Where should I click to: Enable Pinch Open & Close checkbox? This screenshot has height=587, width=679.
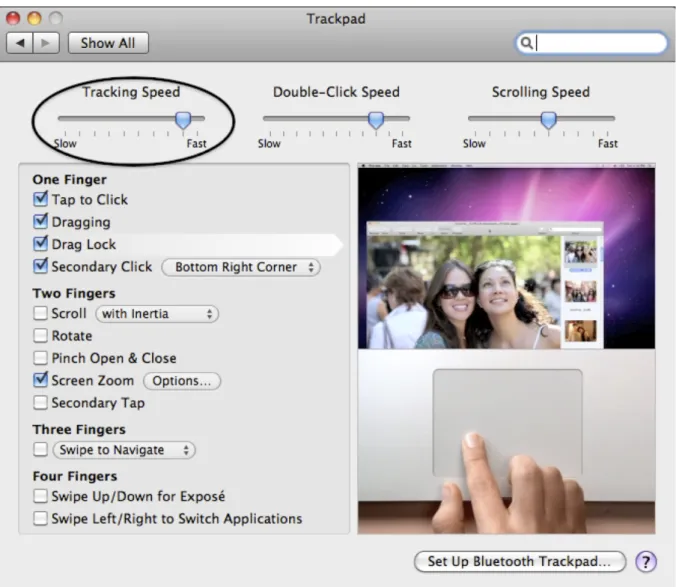[40, 358]
